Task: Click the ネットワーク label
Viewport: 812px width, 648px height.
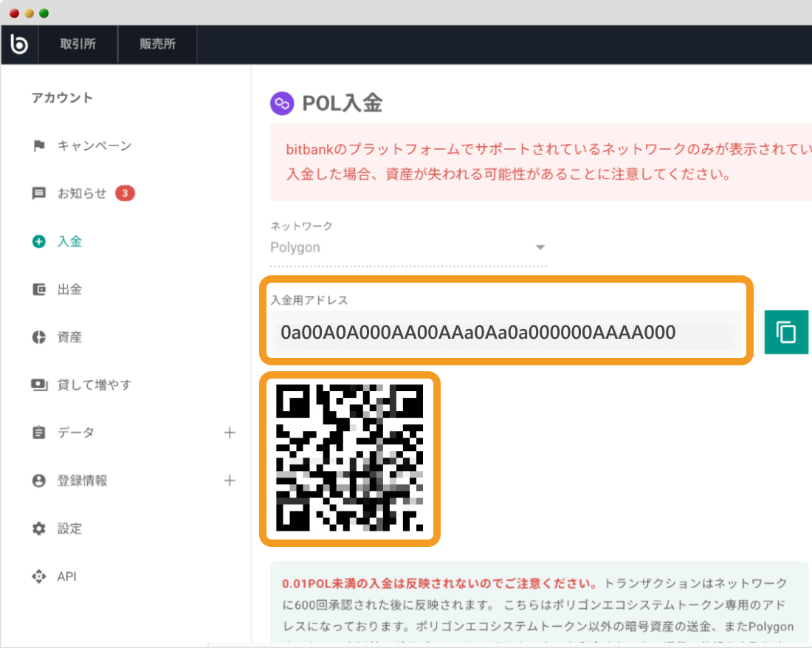Action: coord(301,226)
